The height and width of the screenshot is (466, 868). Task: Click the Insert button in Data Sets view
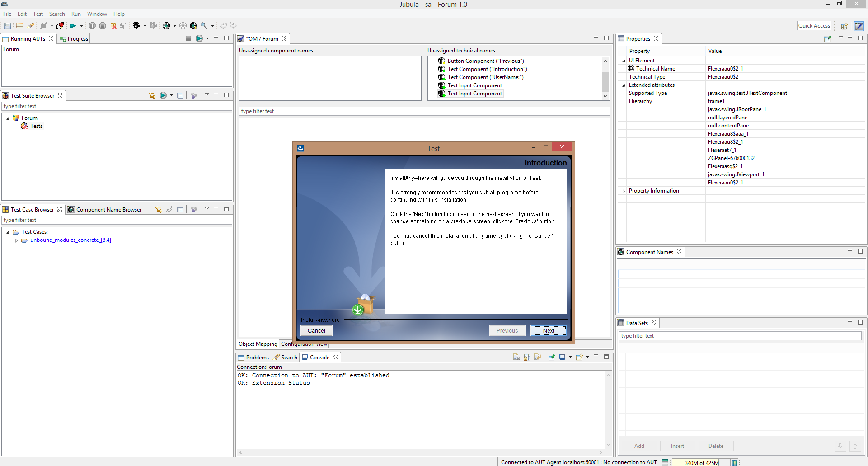click(x=677, y=446)
